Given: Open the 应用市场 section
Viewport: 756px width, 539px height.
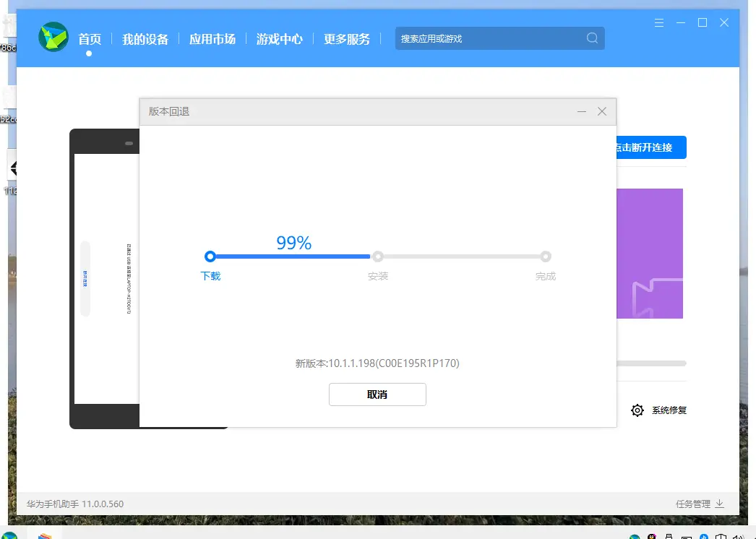Looking at the screenshot, I should pyautogui.click(x=212, y=38).
